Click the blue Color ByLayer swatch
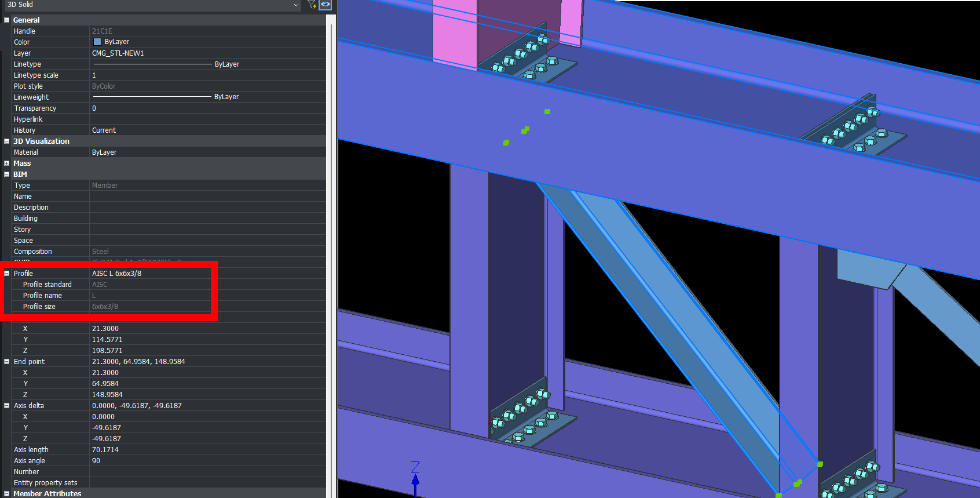The width and height of the screenshot is (980, 498). click(x=97, y=42)
